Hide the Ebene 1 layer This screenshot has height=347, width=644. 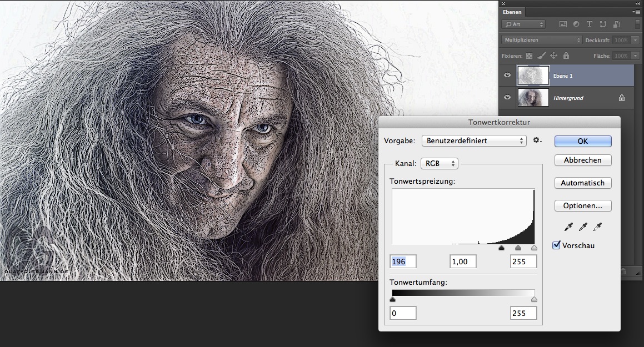coord(507,76)
